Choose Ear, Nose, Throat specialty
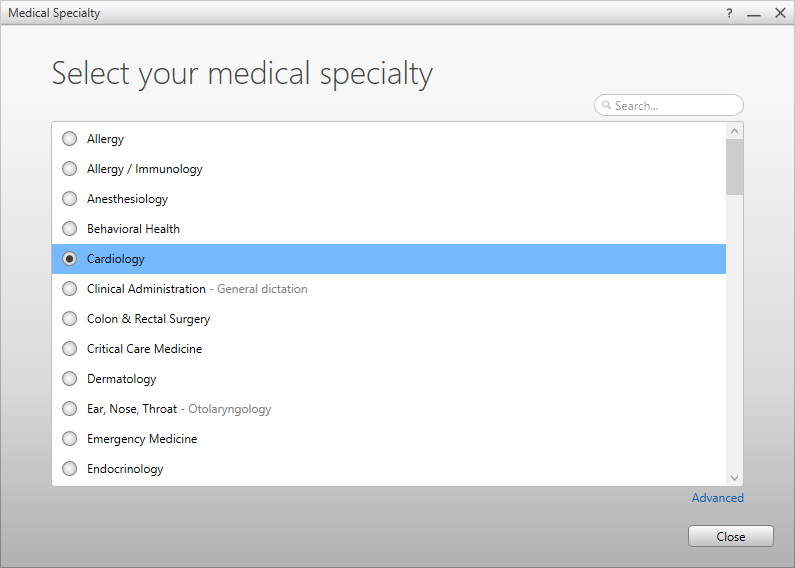The width and height of the screenshot is (795, 568). 69,409
